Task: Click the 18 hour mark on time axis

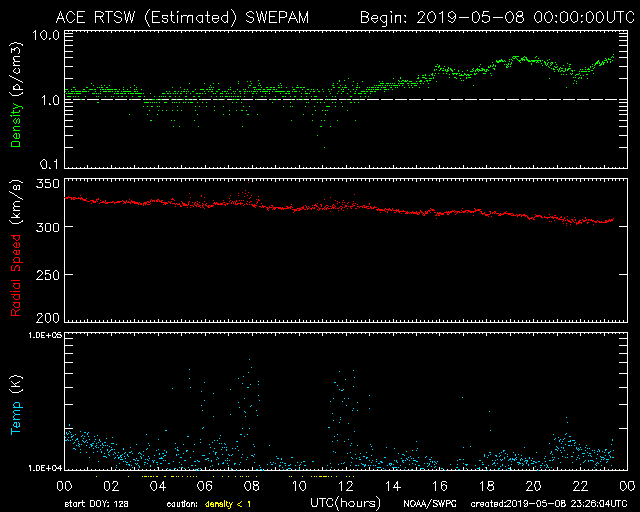Action: coord(487,485)
